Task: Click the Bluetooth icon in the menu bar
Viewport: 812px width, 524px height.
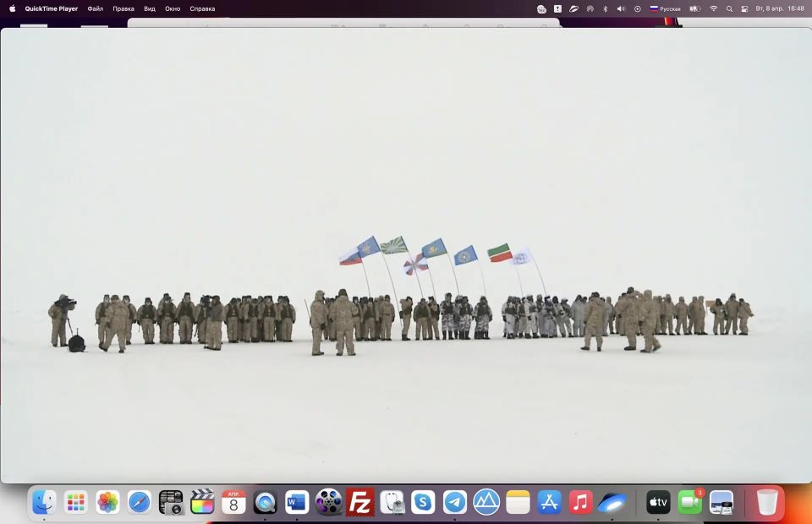Action: click(606, 8)
